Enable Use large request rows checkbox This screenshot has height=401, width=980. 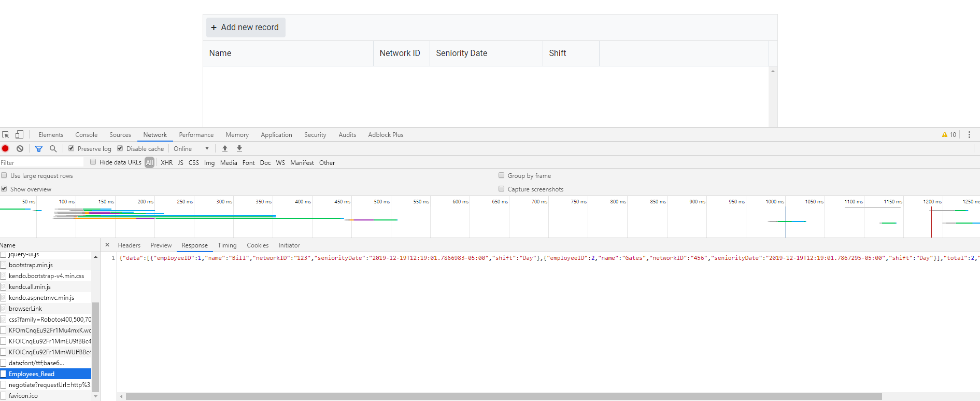4,175
